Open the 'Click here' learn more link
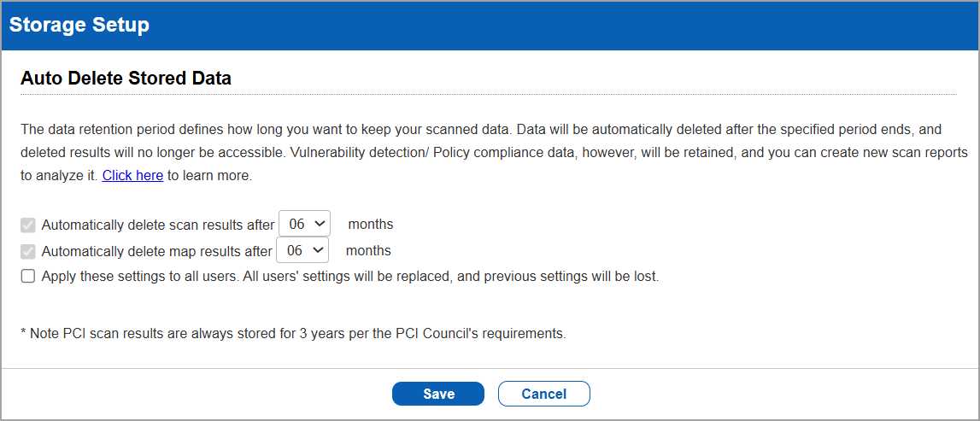Viewport: 980px width, 421px height. point(132,175)
